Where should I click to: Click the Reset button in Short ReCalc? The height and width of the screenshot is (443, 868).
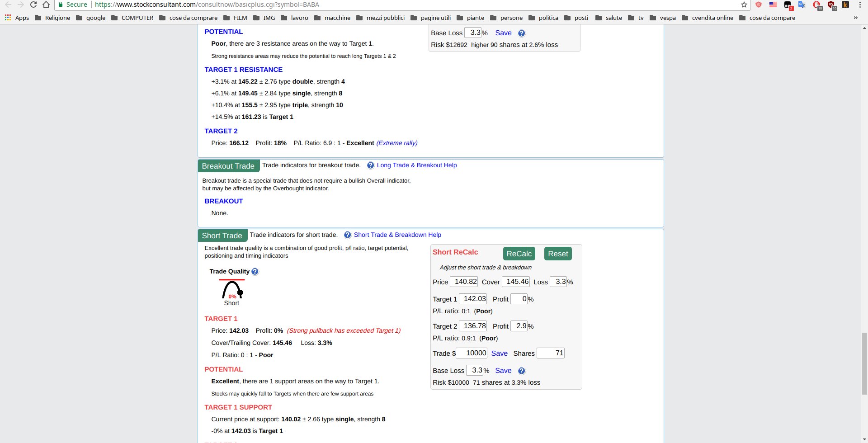pos(558,254)
